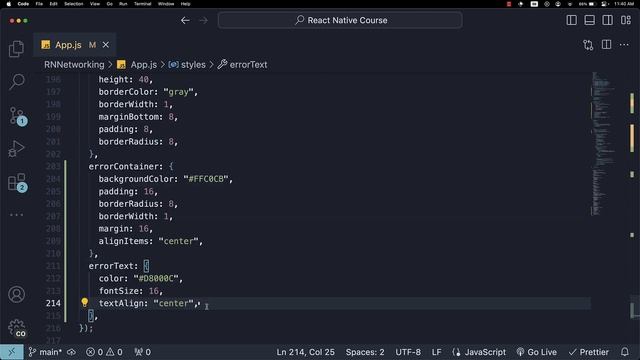Open the Run menu
The image size is (640, 360).
coord(123,4)
